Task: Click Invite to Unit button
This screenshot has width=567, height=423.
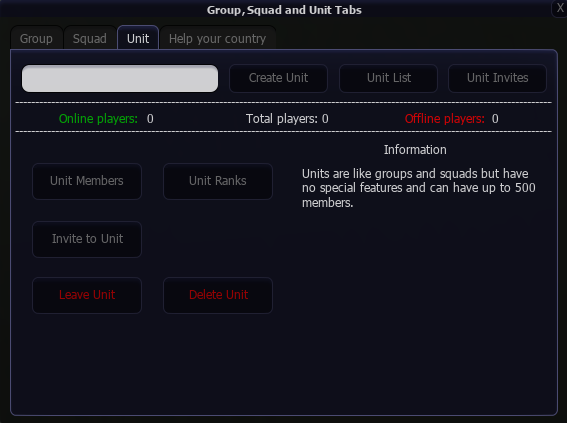Action: point(87,239)
